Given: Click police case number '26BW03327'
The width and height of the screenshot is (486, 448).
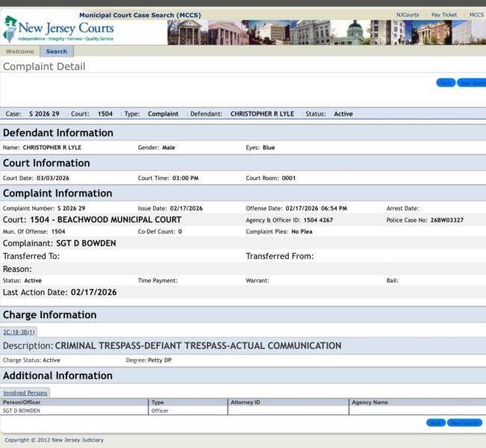Looking at the screenshot, I should coord(447,220).
